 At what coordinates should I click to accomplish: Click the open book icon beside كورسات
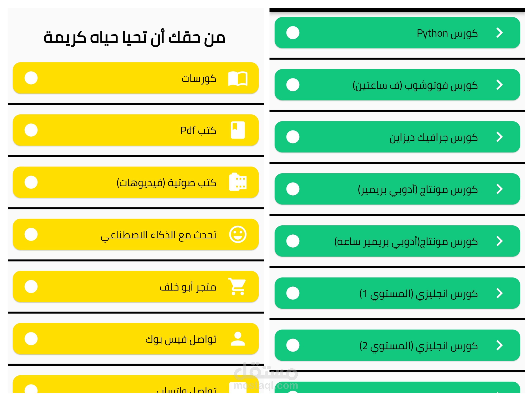(x=238, y=78)
